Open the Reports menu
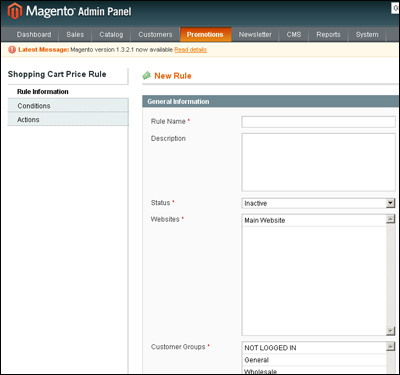 coord(328,35)
